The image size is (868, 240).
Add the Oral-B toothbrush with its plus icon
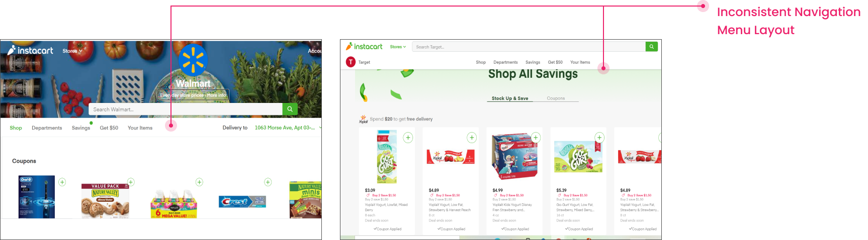(62, 182)
